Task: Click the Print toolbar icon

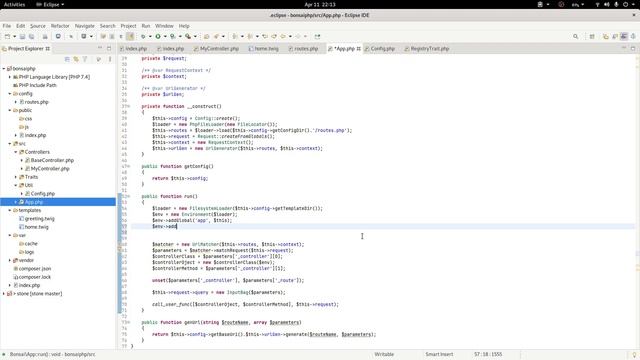Action: tap(45, 36)
